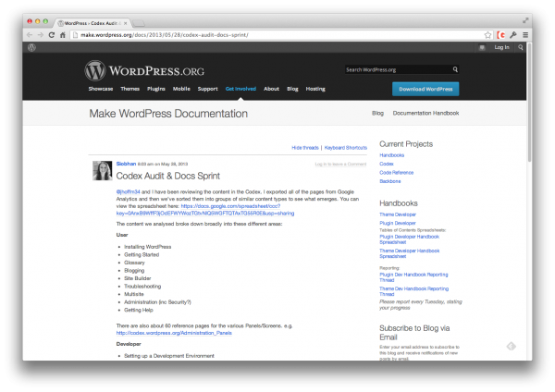Click the admin bar notifications icon
The image size is (555, 392).
[482, 47]
